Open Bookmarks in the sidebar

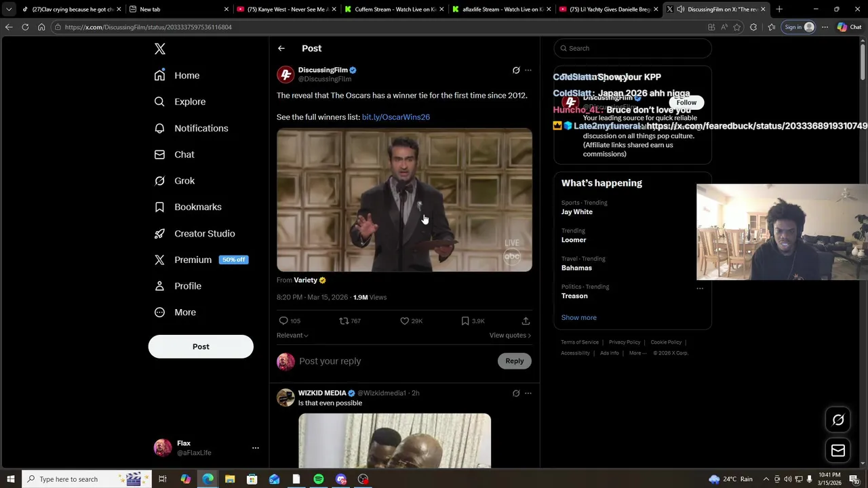click(x=188, y=207)
